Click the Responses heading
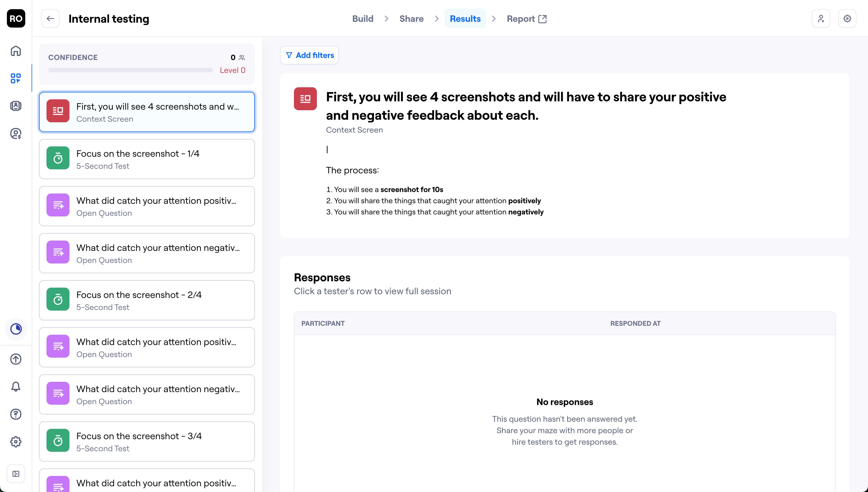Image resolution: width=868 pixels, height=492 pixels. (x=322, y=277)
